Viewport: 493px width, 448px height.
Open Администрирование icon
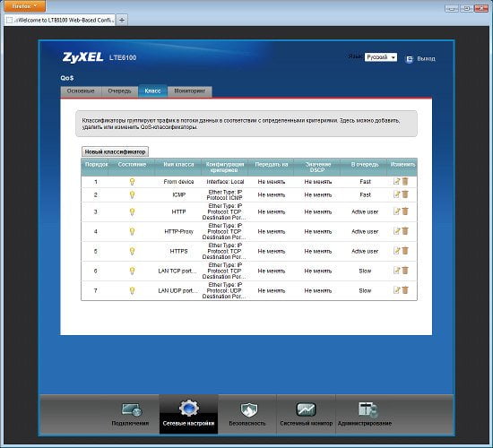368,409
